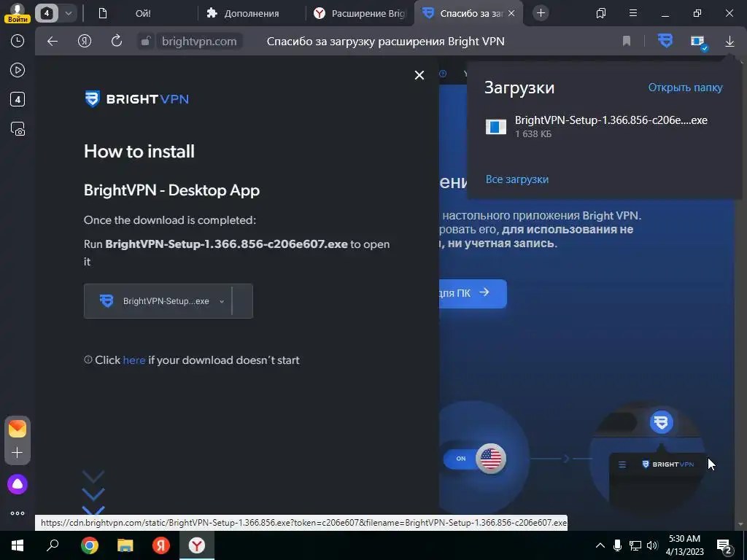Open the tab count sidebar icon showing 4
The height and width of the screenshot is (560, 747).
point(18,99)
